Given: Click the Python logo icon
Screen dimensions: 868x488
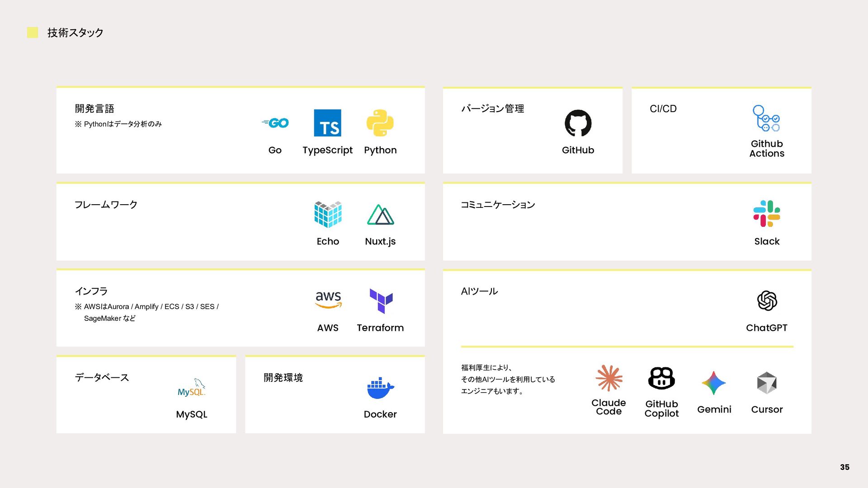Looking at the screenshot, I should [x=380, y=123].
